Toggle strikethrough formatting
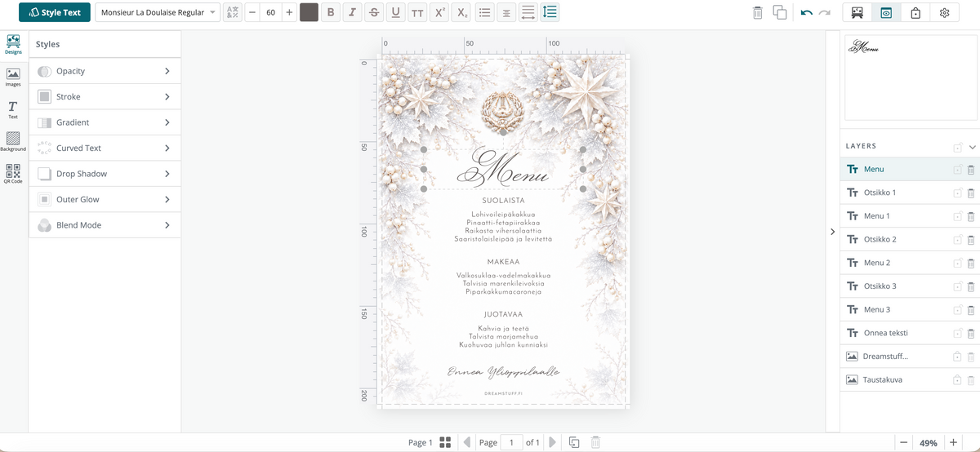This screenshot has width=980, height=452. coord(374,12)
